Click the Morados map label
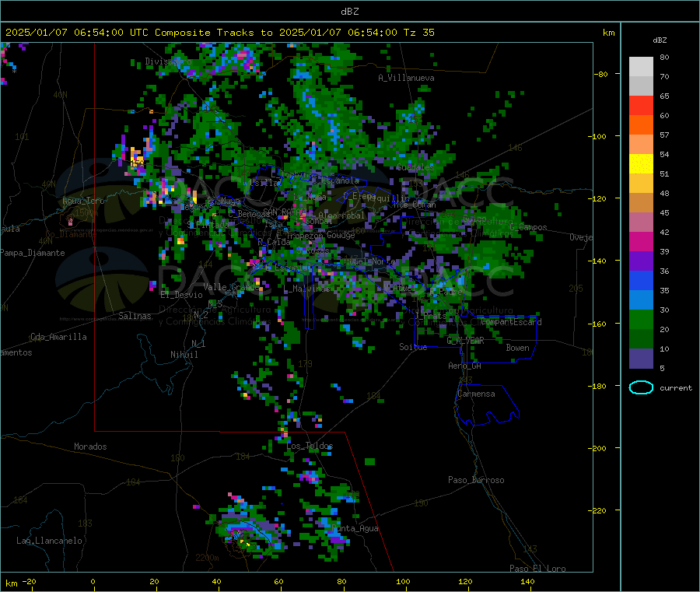Viewport: 700px width, 592px height. pos(91,447)
